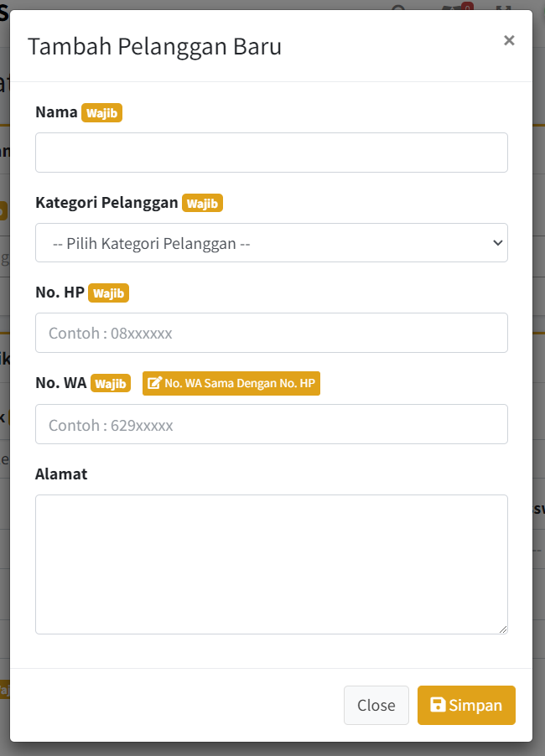Click the Wajib badge beside Kategori Pelanggan
This screenshot has width=545, height=756.
pyautogui.click(x=202, y=203)
